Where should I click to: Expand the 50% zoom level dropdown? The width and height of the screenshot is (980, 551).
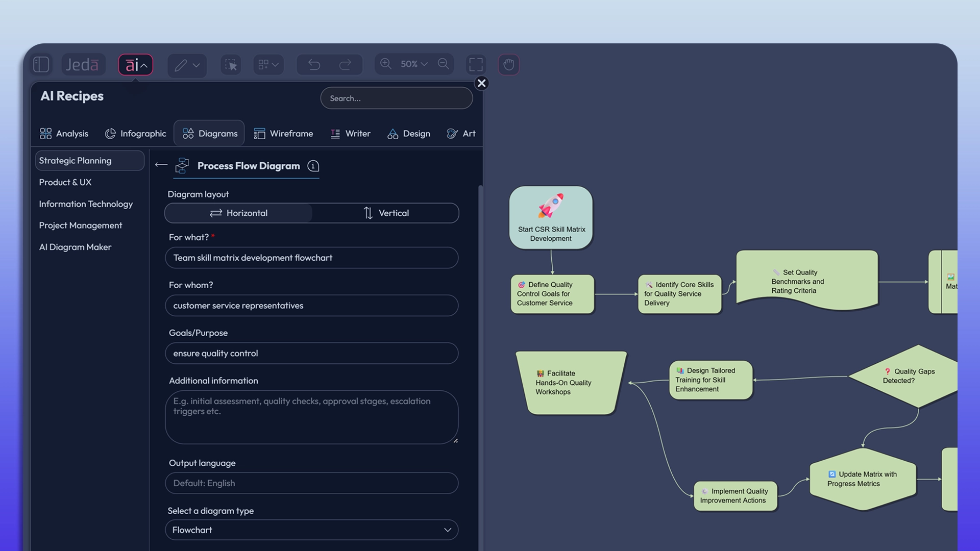(x=414, y=64)
